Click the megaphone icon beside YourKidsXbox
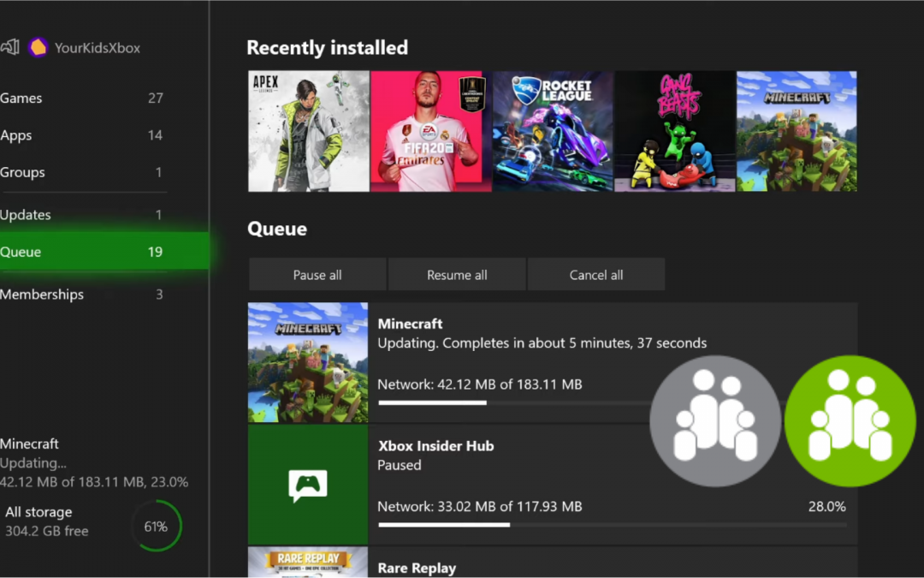The width and height of the screenshot is (924, 578). click(x=9, y=46)
